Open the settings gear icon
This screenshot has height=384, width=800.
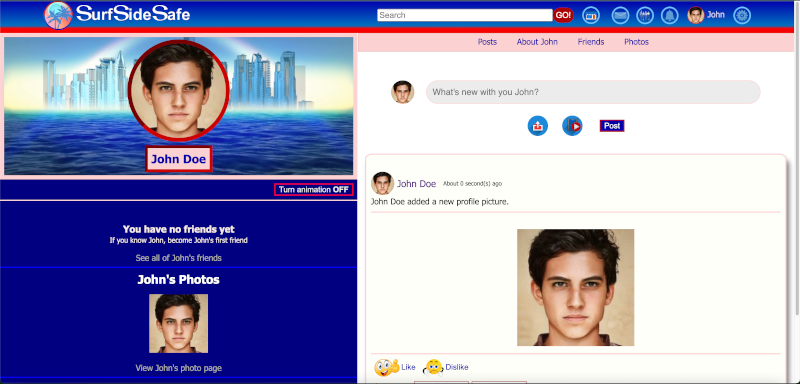(x=742, y=15)
